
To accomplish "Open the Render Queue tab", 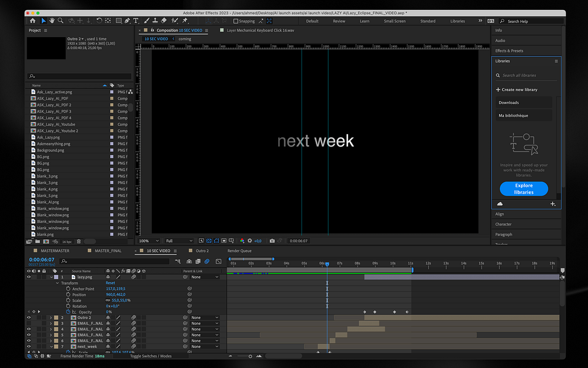I will coord(239,251).
